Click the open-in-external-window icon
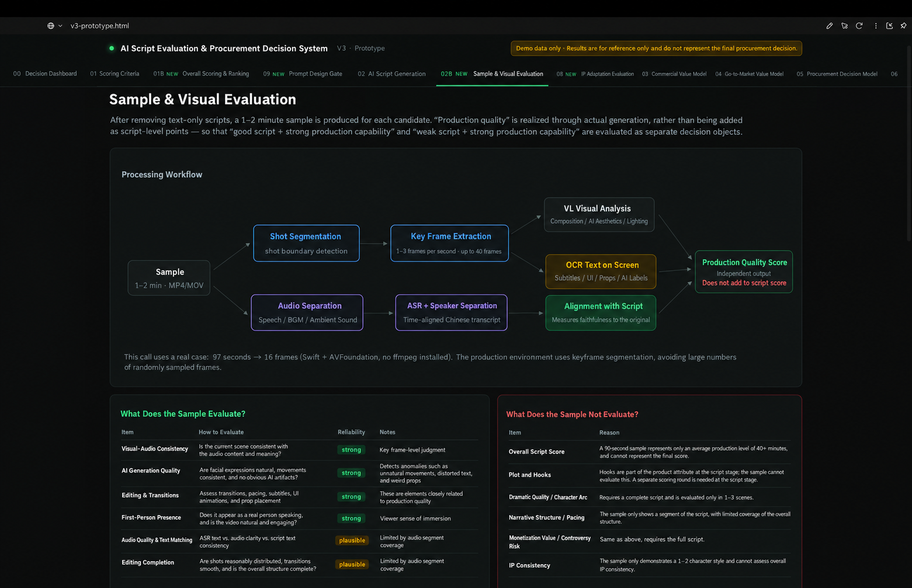 (x=890, y=26)
